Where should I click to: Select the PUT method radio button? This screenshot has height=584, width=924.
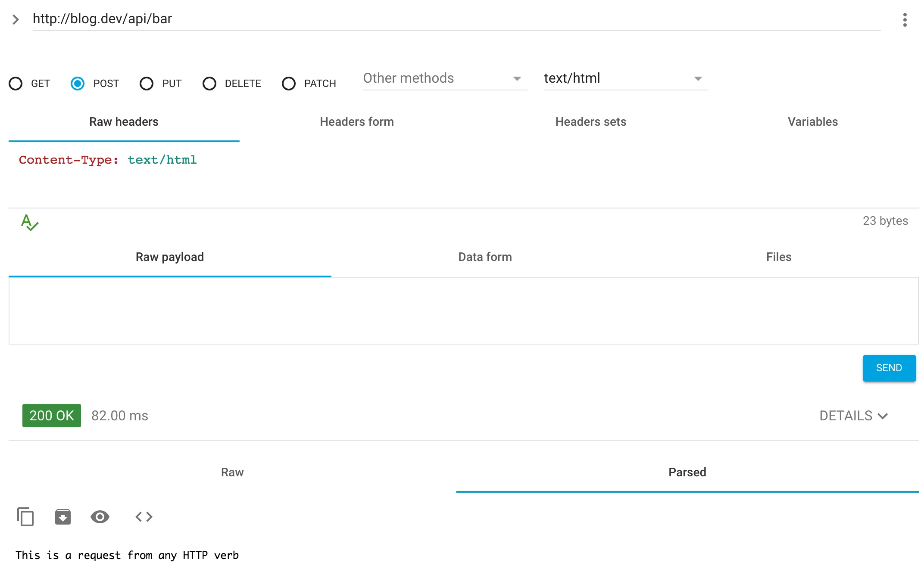[x=147, y=84]
